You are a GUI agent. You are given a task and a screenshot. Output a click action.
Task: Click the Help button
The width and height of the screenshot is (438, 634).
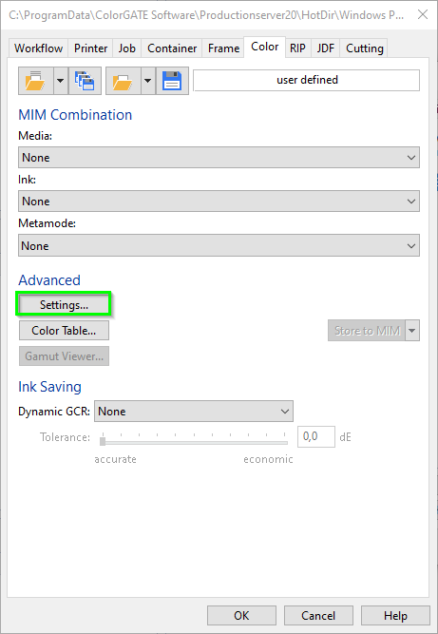[395, 615]
